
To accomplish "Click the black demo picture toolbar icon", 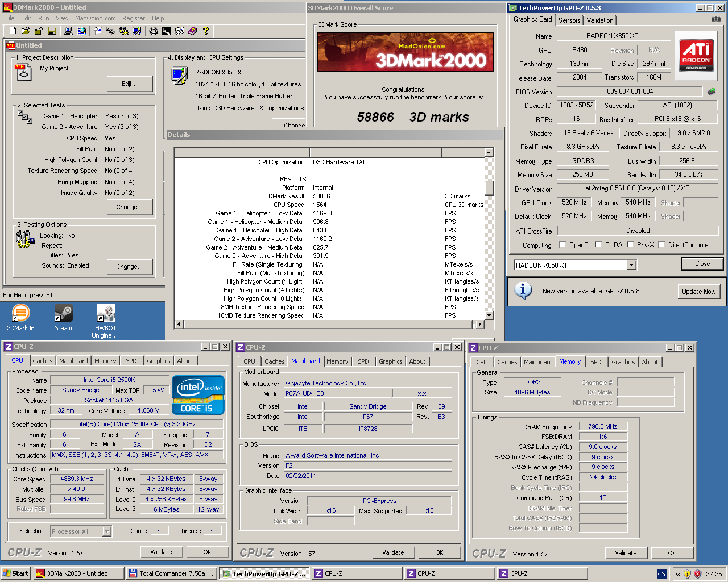I will tap(167, 31).
